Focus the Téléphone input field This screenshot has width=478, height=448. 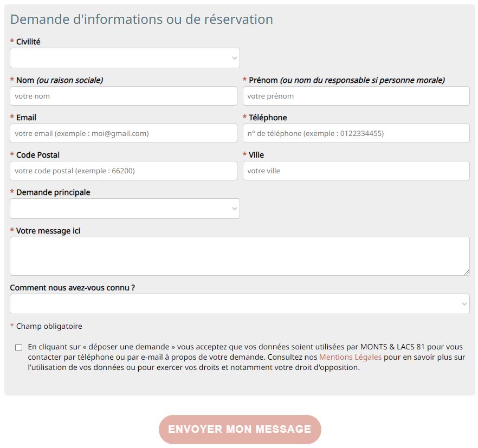pos(356,133)
